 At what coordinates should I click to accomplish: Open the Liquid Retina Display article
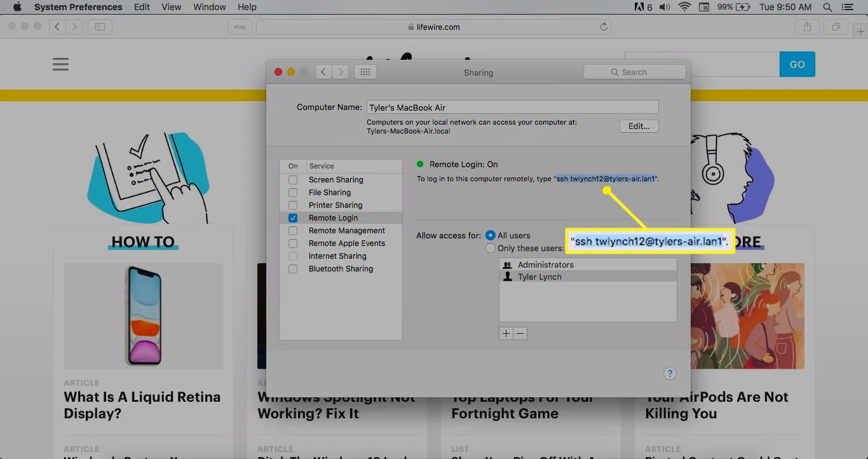pyautogui.click(x=142, y=405)
